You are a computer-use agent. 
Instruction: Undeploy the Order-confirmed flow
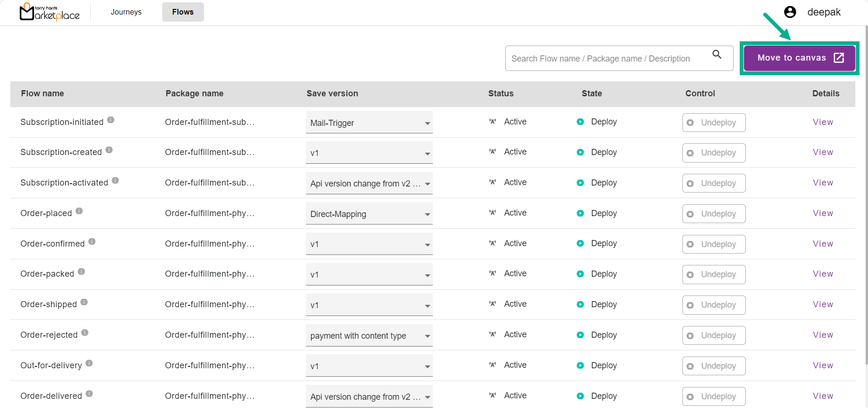tap(713, 244)
